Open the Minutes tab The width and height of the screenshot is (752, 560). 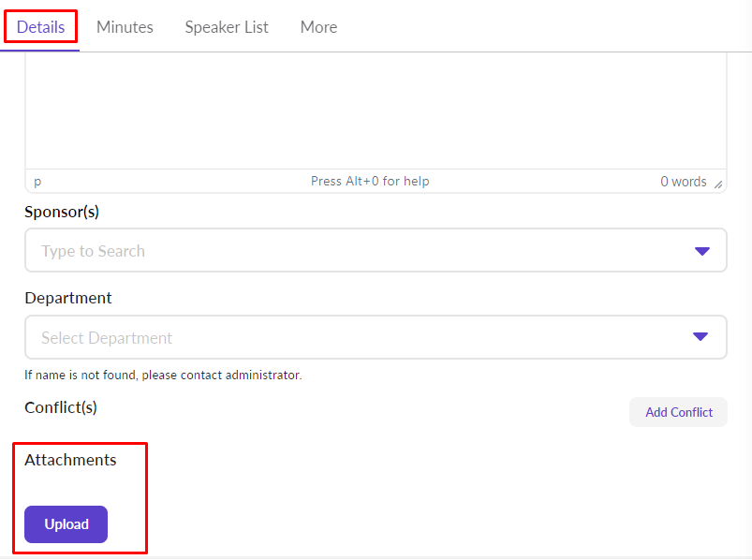tap(125, 27)
